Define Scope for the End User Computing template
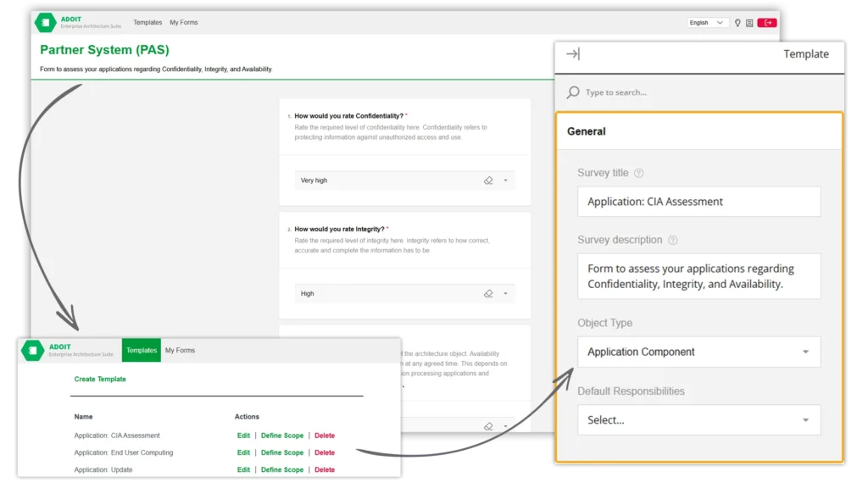The height and width of the screenshot is (488, 868). tap(282, 452)
